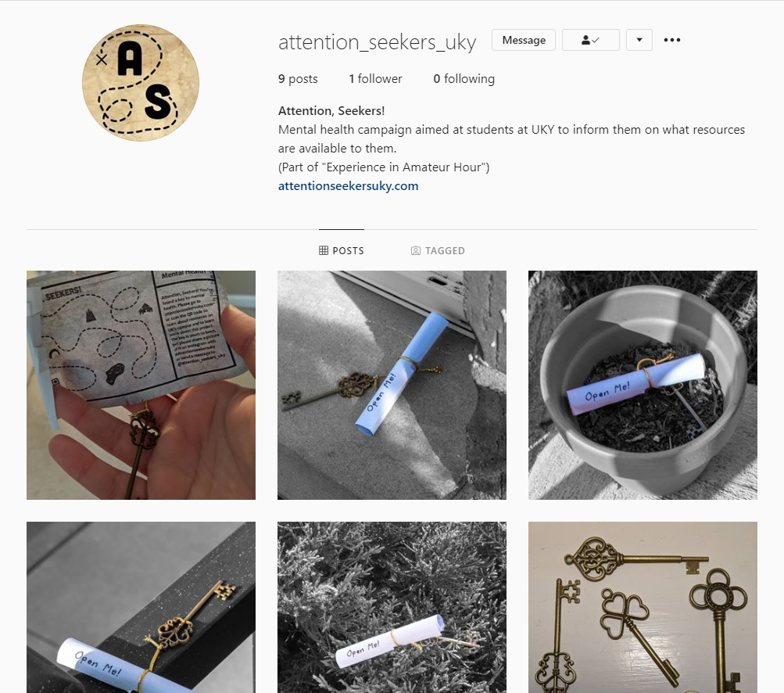
Task: Open the scroll in bushes post
Action: [x=392, y=608]
